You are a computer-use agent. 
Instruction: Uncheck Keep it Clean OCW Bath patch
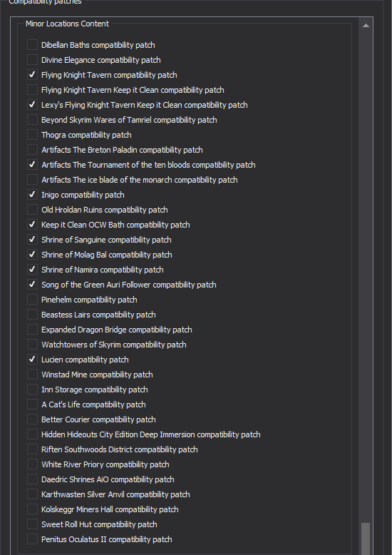[x=32, y=225]
